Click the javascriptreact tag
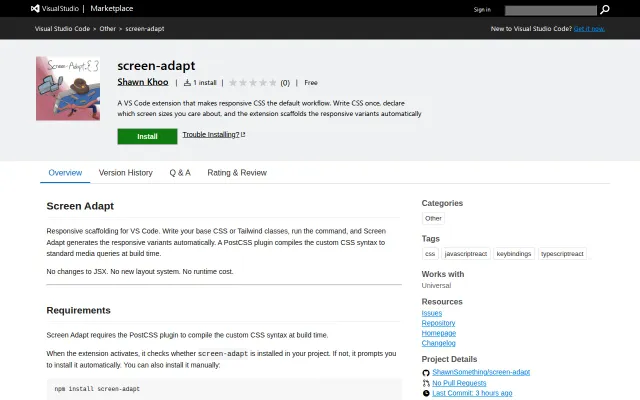The width and height of the screenshot is (640, 400). [466, 254]
